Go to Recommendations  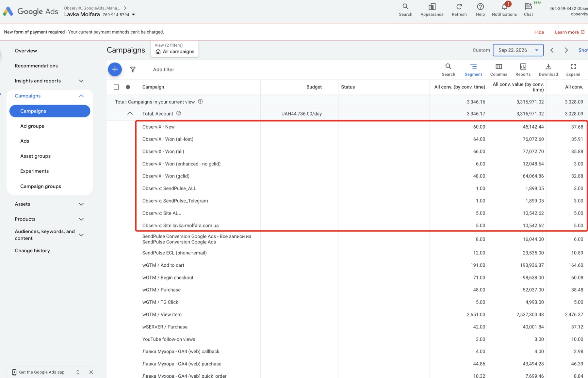coord(36,66)
